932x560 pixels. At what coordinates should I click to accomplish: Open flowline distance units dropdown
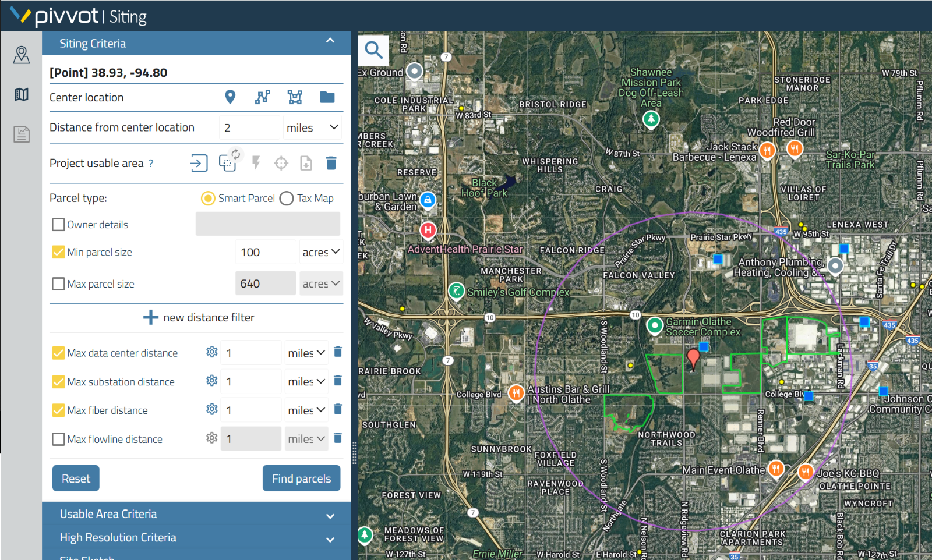(306, 439)
